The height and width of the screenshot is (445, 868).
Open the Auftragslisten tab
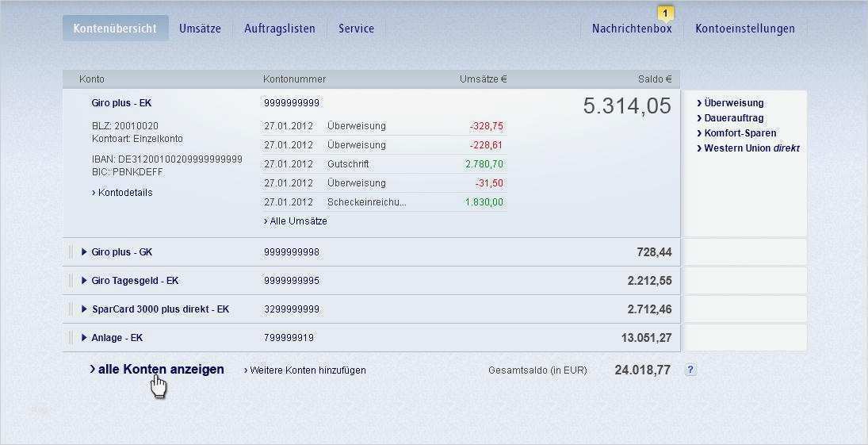[x=280, y=29]
